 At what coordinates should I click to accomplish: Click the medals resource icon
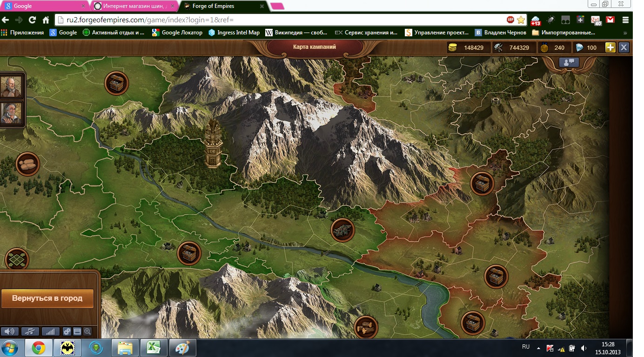[544, 47]
